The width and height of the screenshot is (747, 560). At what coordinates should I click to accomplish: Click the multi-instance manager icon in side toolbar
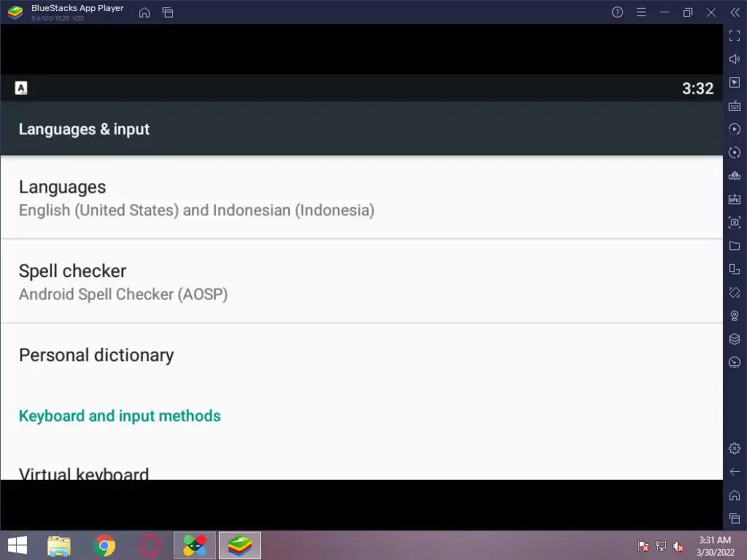coord(735,269)
